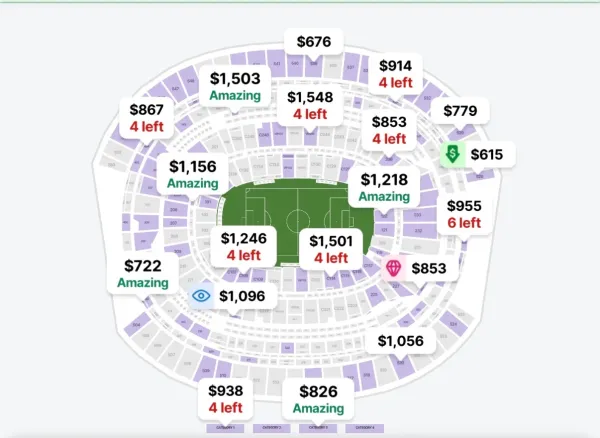Choose the $1,501 listing with 4 left
The height and width of the screenshot is (438, 600).
[x=331, y=249]
